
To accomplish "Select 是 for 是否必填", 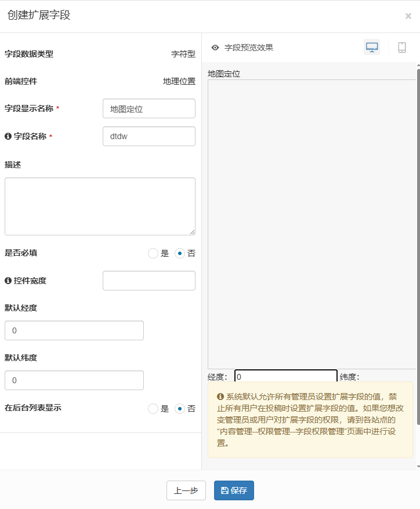I will 153,253.
